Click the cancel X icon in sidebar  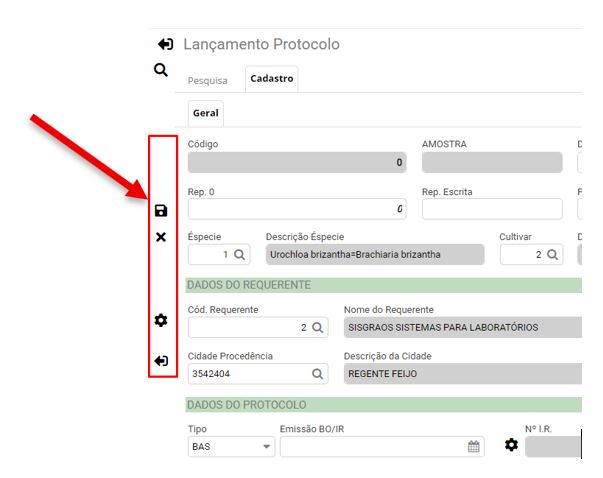point(161,238)
